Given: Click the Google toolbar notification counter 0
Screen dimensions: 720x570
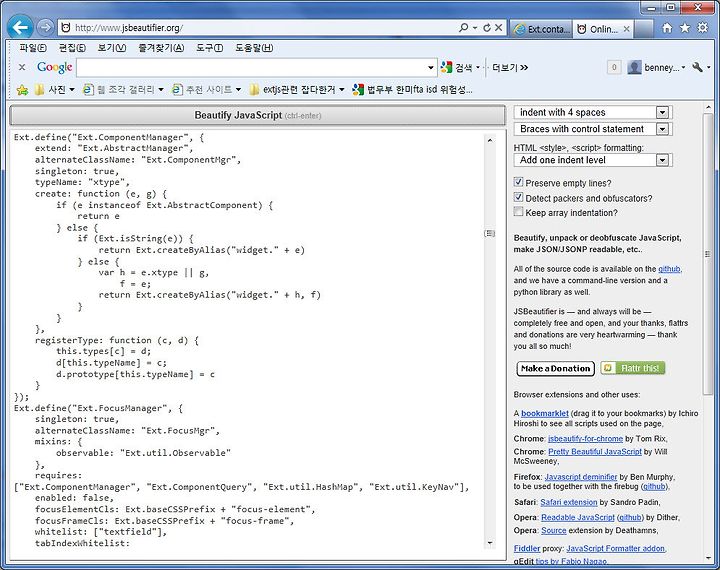Looking at the screenshot, I should pyautogui.click(x=614, y=68).
